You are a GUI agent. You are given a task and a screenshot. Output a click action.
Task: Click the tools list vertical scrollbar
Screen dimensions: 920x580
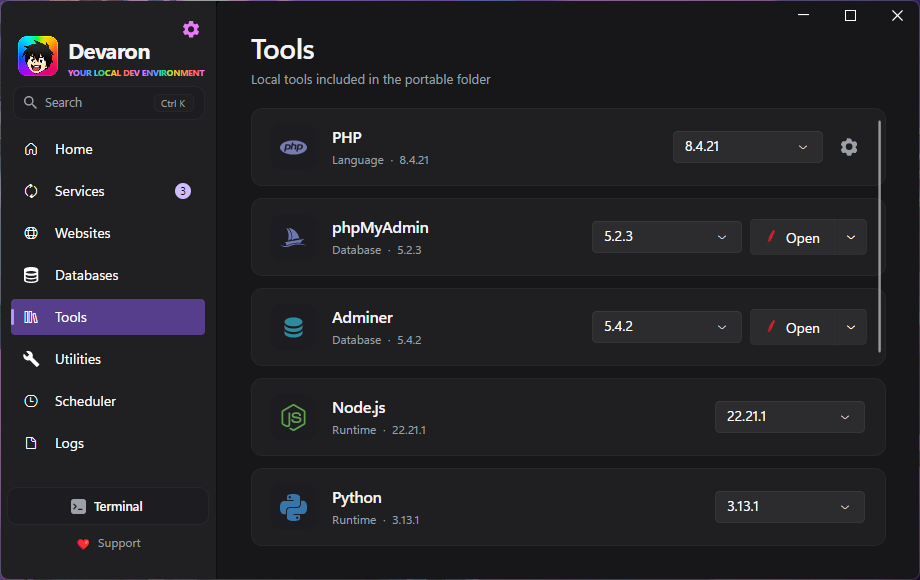(879, 236)
